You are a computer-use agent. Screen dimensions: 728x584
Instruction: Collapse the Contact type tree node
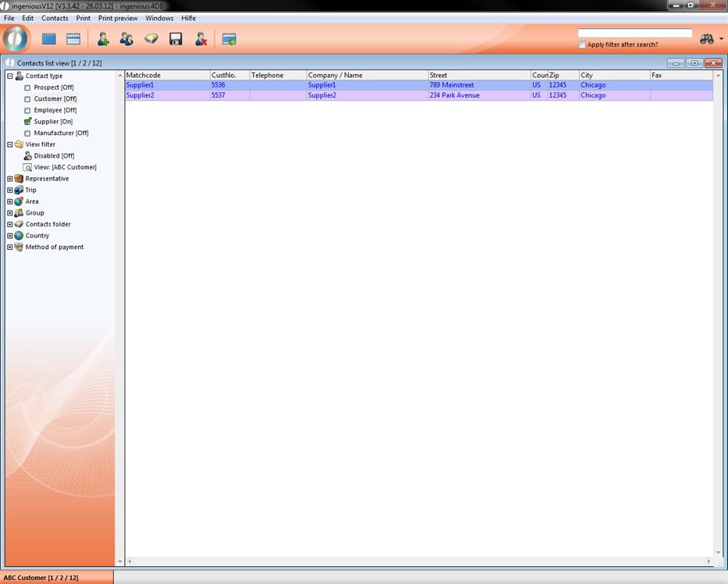point(9,77)
